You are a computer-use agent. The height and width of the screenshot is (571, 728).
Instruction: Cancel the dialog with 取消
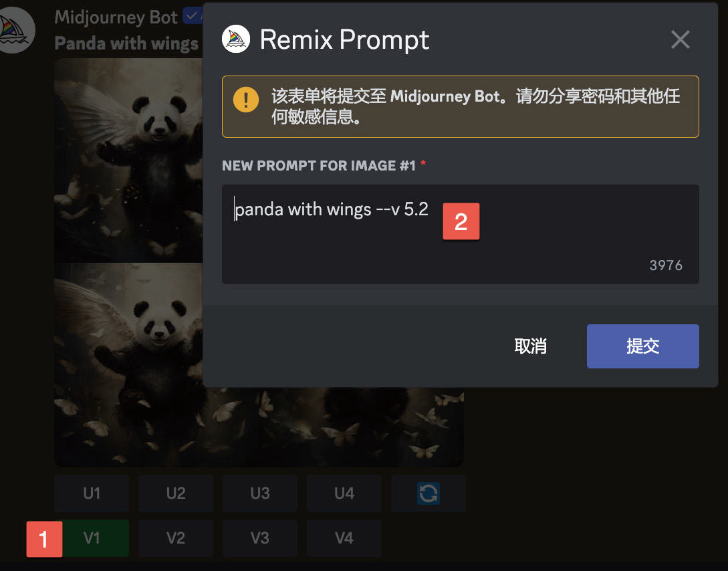[x=530, y=346]
